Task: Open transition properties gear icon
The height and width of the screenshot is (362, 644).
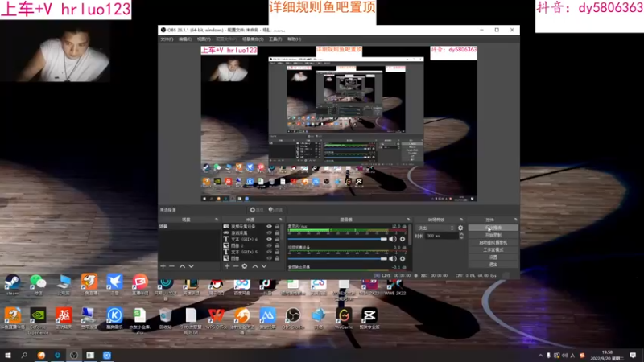Action: (460, 228)
